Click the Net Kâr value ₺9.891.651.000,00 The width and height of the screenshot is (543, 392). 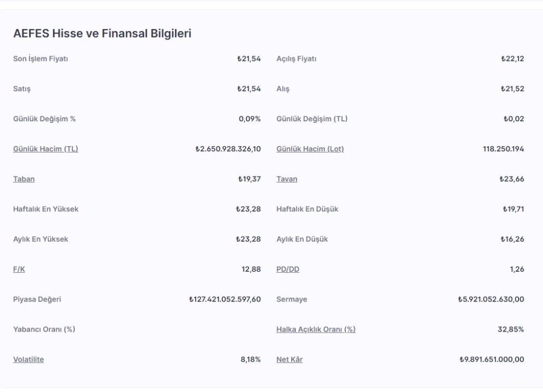point(492,360)
